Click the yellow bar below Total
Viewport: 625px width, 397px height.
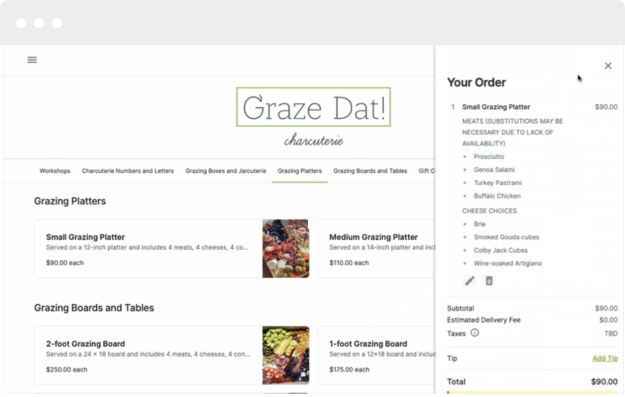[x=533, y=393]
